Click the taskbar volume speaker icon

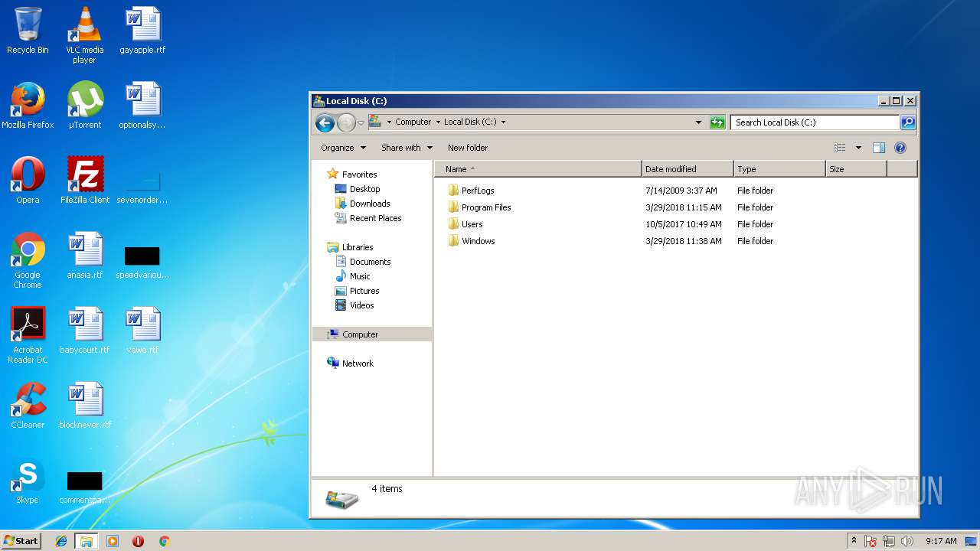pyautogui.click(x=907, y=541)
